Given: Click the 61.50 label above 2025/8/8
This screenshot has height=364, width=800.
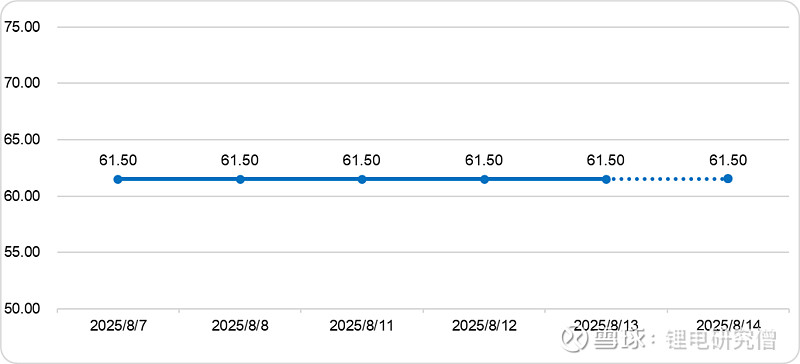Looking at the screenshot, I should (x=240, y=160).
